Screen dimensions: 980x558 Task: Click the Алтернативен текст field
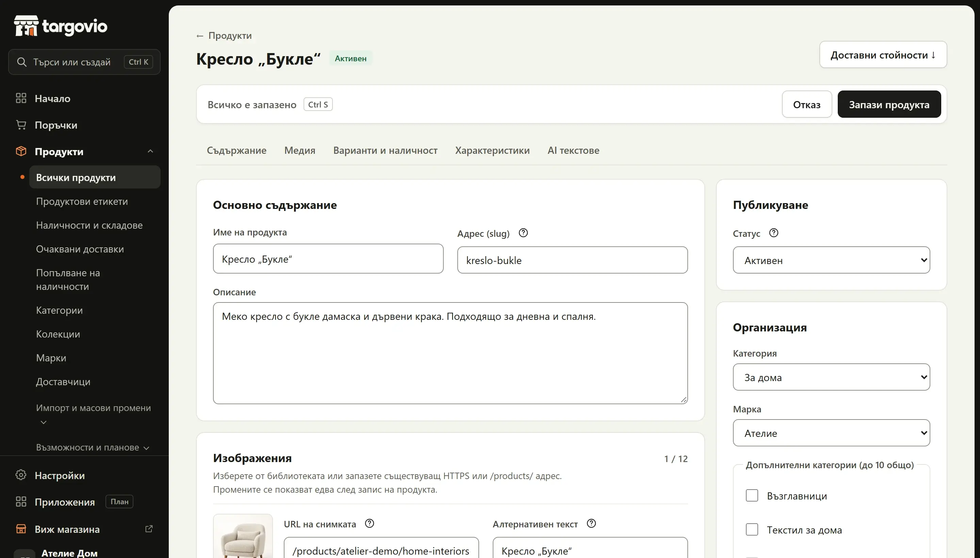(x=590, y=548)
